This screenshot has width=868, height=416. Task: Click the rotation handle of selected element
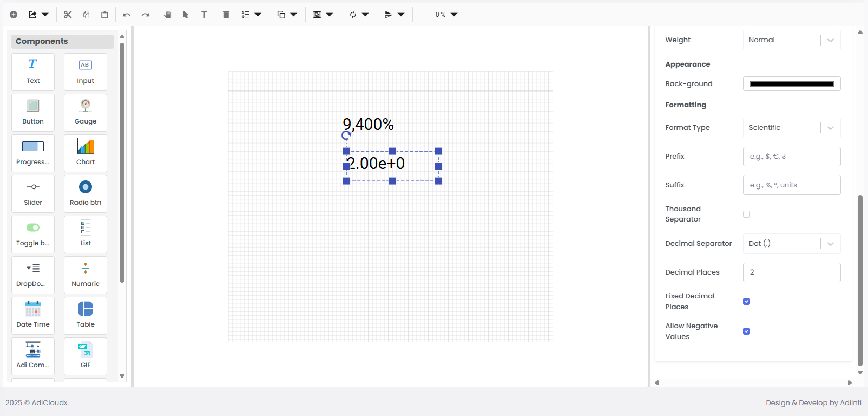[x=346, y=135]
